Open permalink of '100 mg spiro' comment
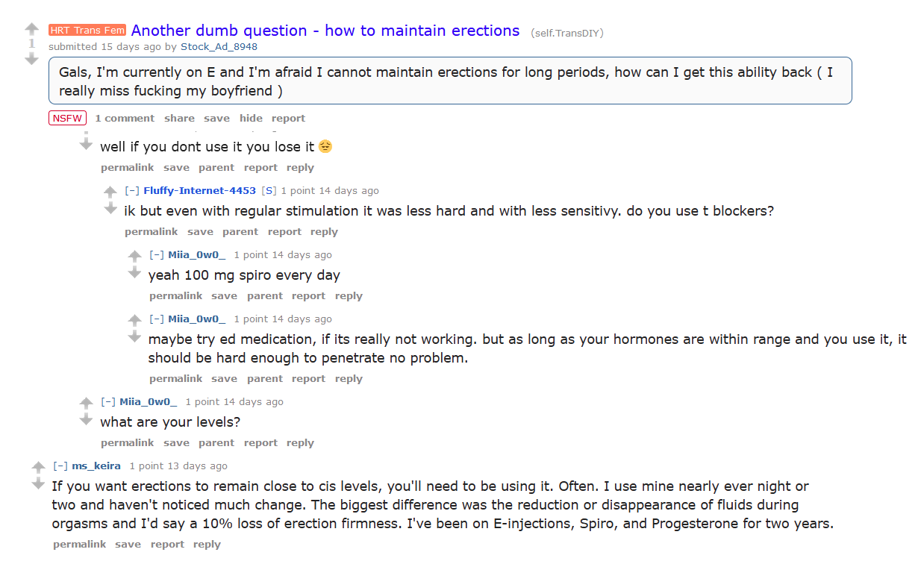The height and width of the screenshot is (561, 924). pos(176,296)
